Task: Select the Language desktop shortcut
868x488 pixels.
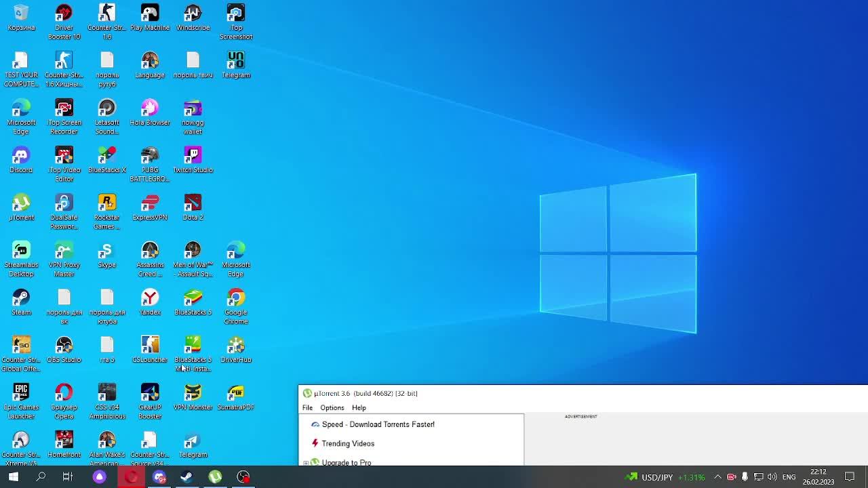Action: (150, 66)
